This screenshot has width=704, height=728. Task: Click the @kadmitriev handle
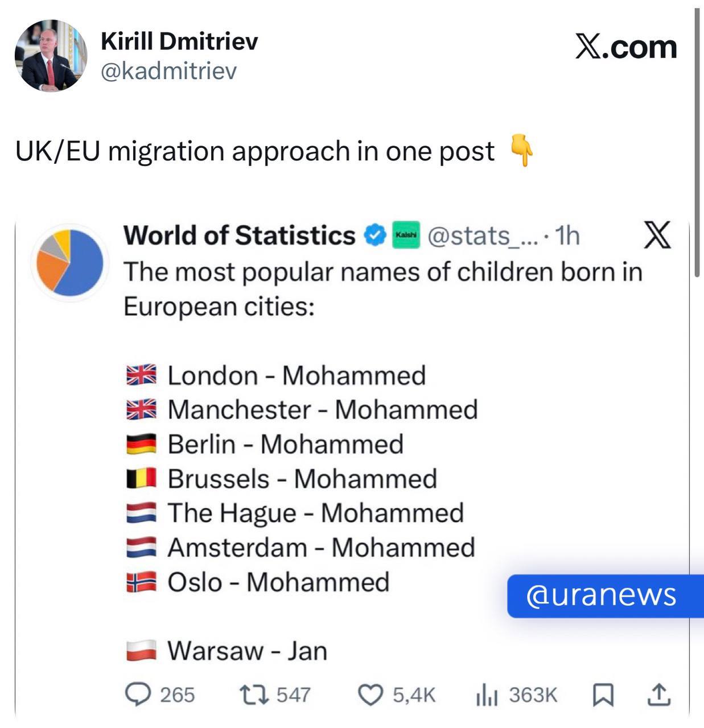pos(168,72)
